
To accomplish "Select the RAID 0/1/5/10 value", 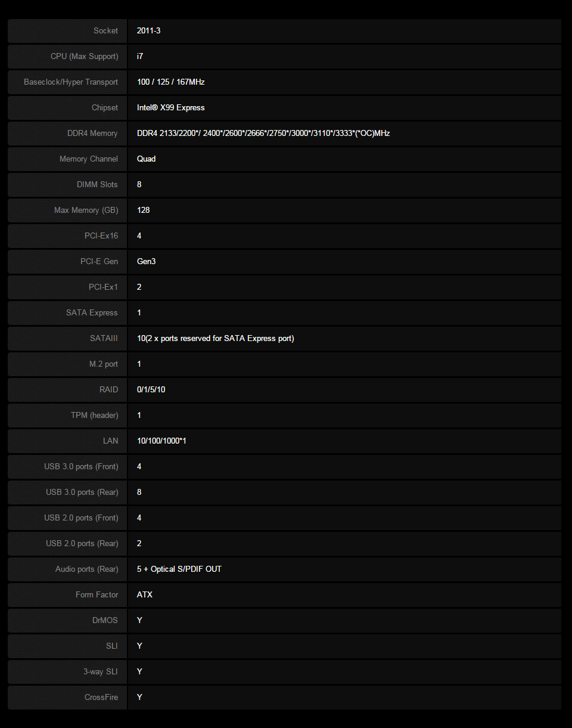I will click(x=151, y=389).
